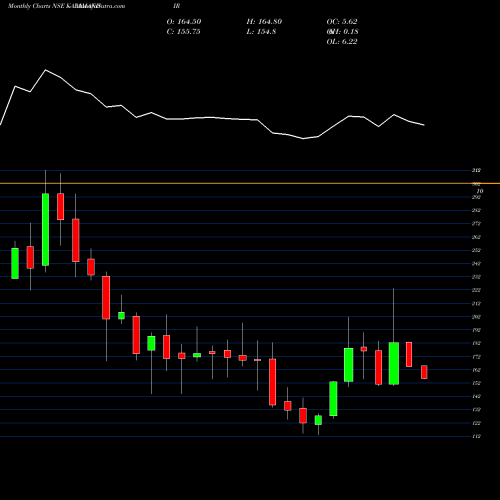
Task: Select the open value 'O: 164.50'
Action: [184, 22]
